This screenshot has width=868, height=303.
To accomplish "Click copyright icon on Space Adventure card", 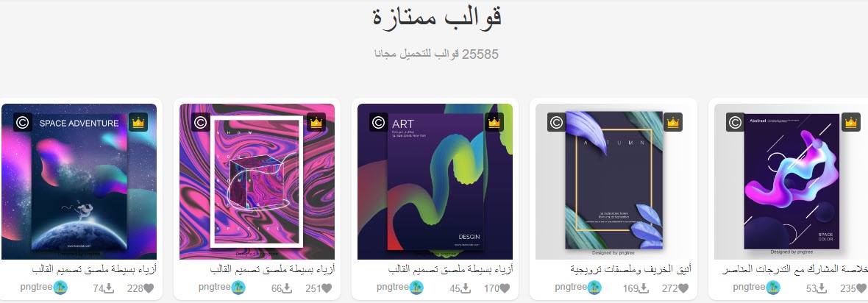I will tap(23, 122).
